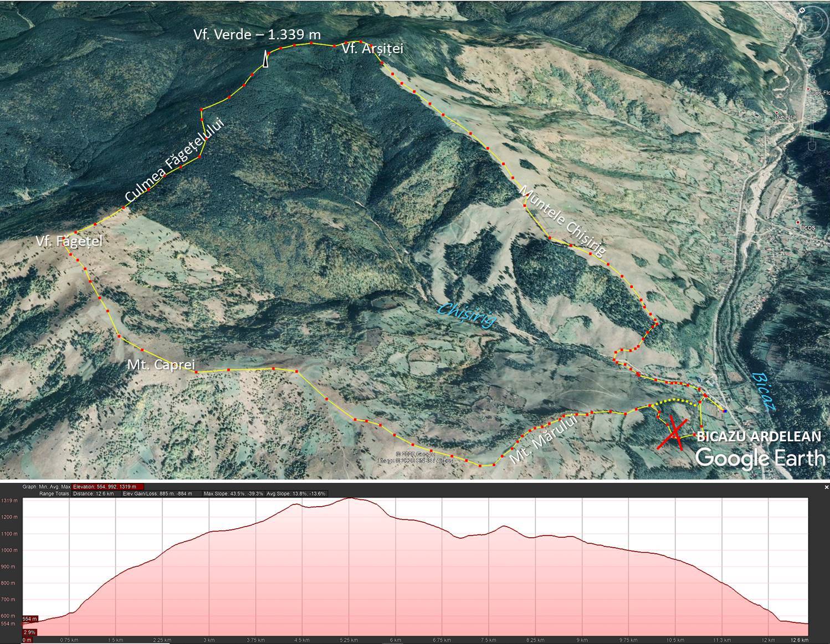The height and width of the screenshot is (644, 830).
Task: Toggle the Elevation graph readout
Action: [x=104, y=487]
